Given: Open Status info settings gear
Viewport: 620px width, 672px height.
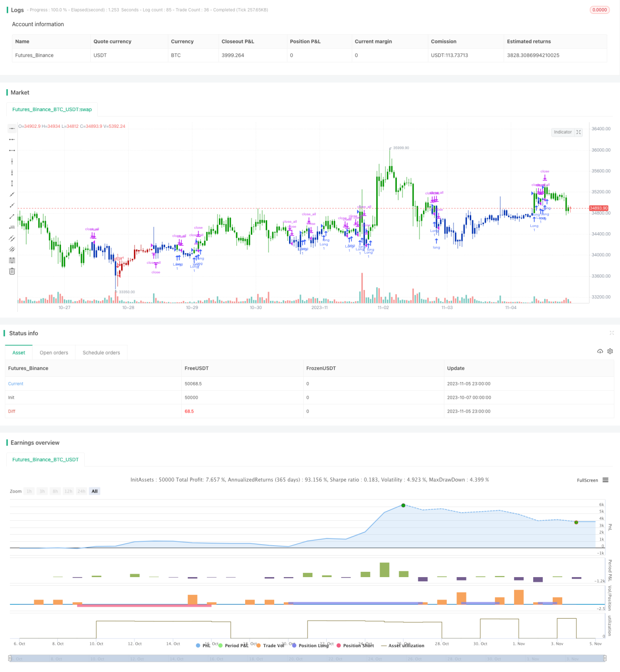Looking at the screenshot, I should 610,351.
